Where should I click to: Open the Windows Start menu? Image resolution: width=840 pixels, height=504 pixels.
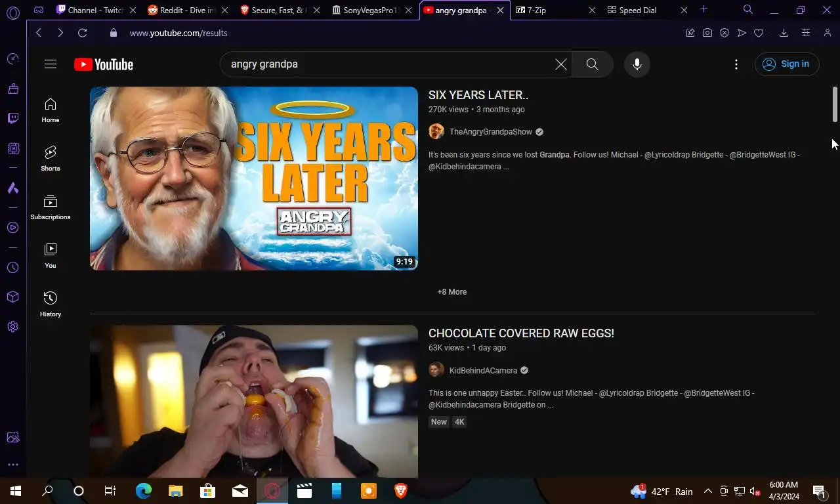(x=16, y=491)
